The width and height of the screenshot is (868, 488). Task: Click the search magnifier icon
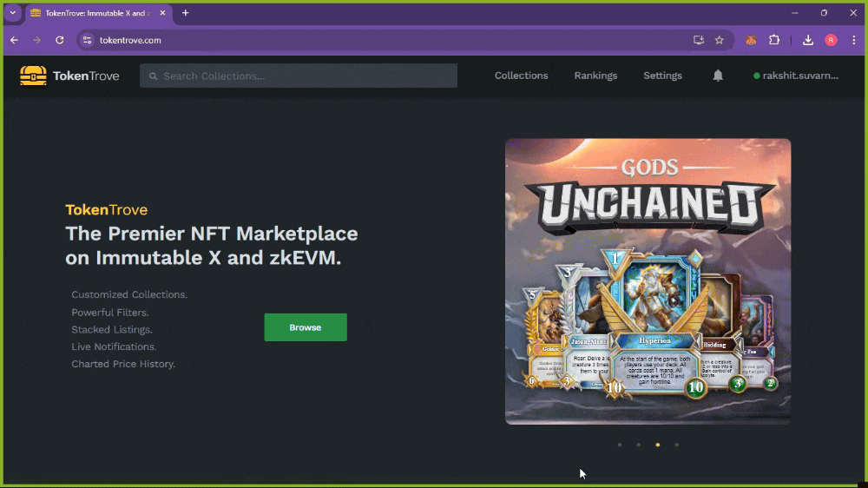[x=154, y=76]
